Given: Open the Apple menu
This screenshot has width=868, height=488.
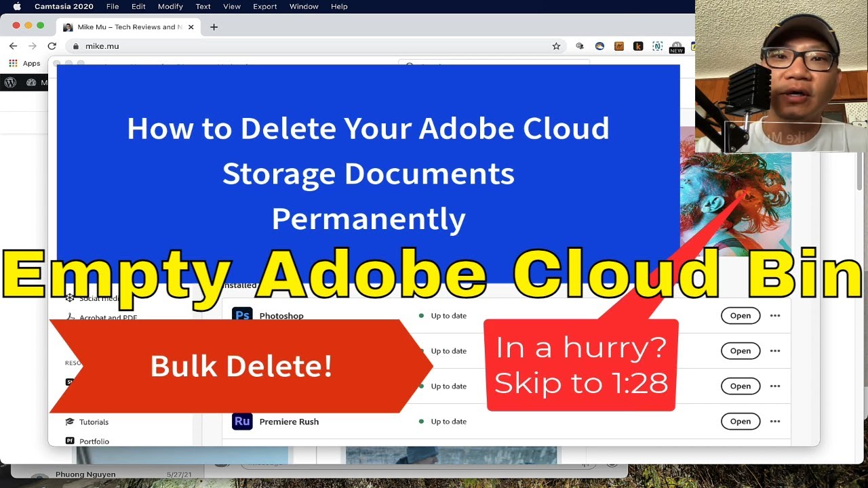Looking at the screenshot, I should pyautogui.click(x=17, y=6).
